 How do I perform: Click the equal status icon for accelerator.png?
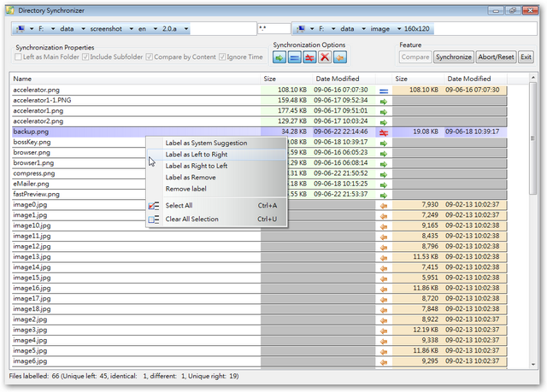point(384,90)
